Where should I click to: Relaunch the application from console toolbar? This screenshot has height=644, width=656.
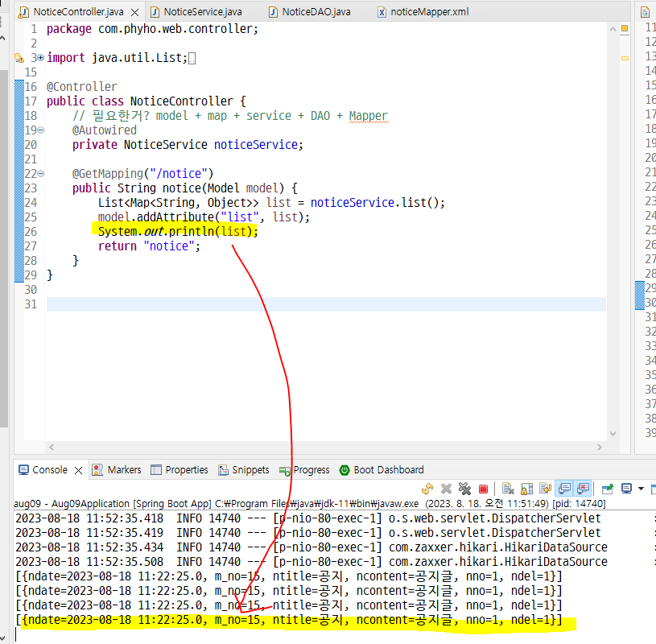coord(427,489)
